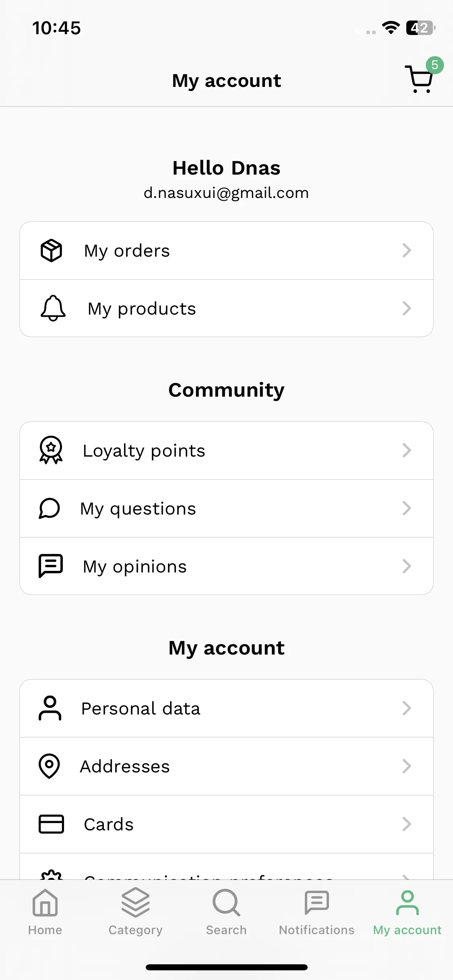Tap the My questions speech bubble icon
This screenshot has height=980, width=453.
click(50, 508)
